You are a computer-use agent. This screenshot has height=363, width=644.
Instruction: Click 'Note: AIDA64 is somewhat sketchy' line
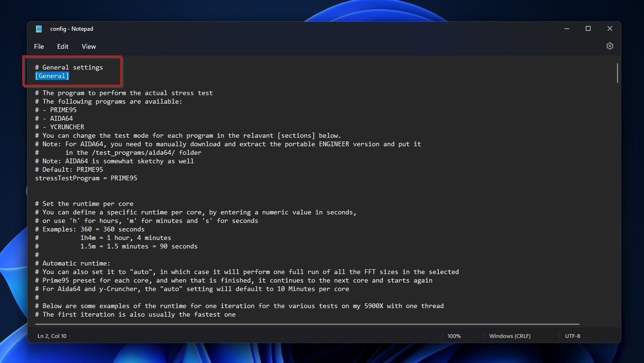(115, 161)
